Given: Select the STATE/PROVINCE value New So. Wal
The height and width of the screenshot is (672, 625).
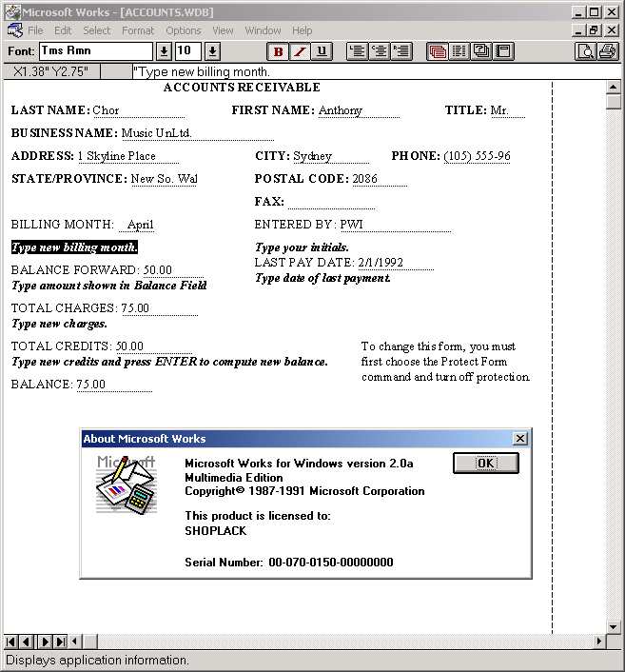Looking at the screenshot, I should [x=164, y=179].
